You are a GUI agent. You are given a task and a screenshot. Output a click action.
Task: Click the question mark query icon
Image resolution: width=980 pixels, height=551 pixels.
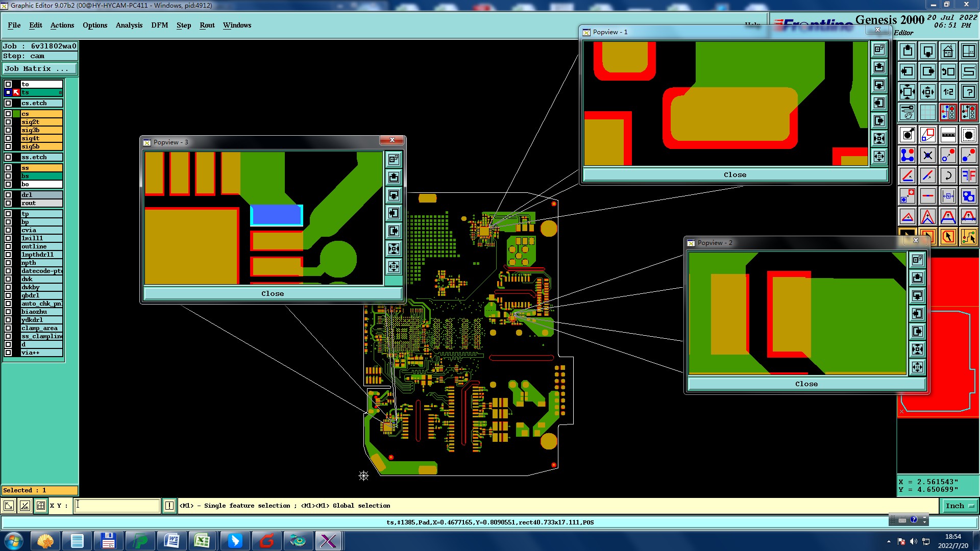coord(968,92)
